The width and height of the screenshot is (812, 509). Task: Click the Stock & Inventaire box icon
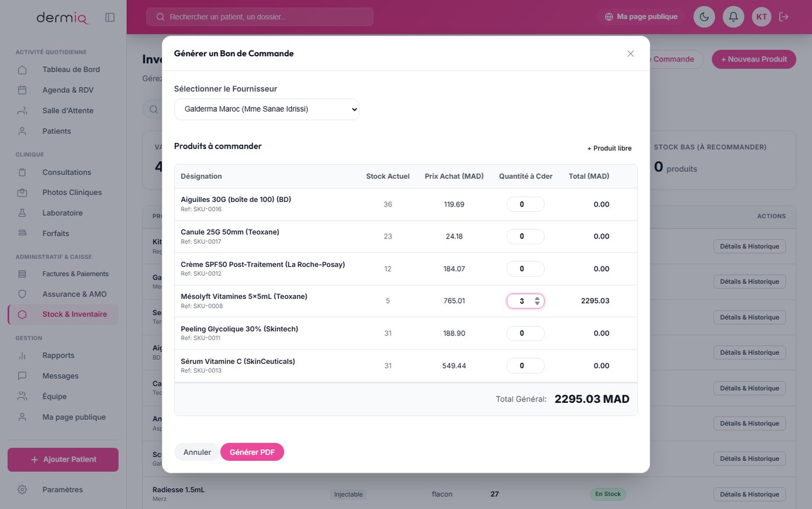tap(22, 315)
